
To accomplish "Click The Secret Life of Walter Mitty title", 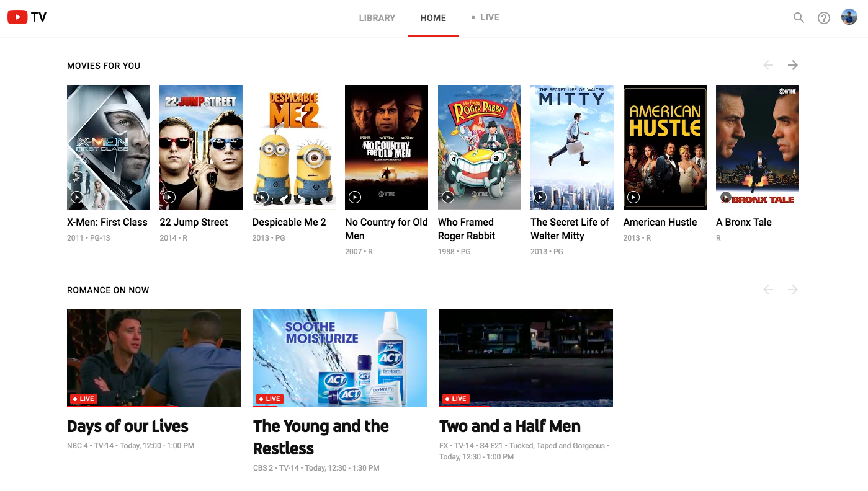I will [570, 229].
